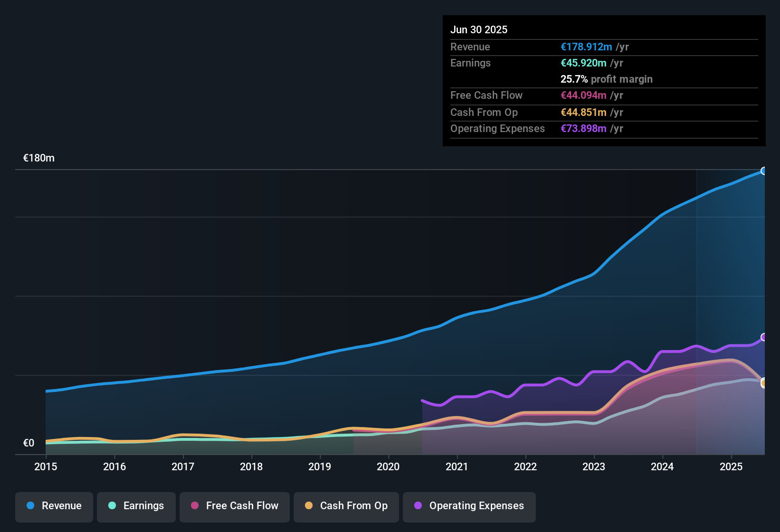The width and height of the screenshot is (780, 532).
Task: Click the 2023 x-axis label
Action: (x=594, y=466)
